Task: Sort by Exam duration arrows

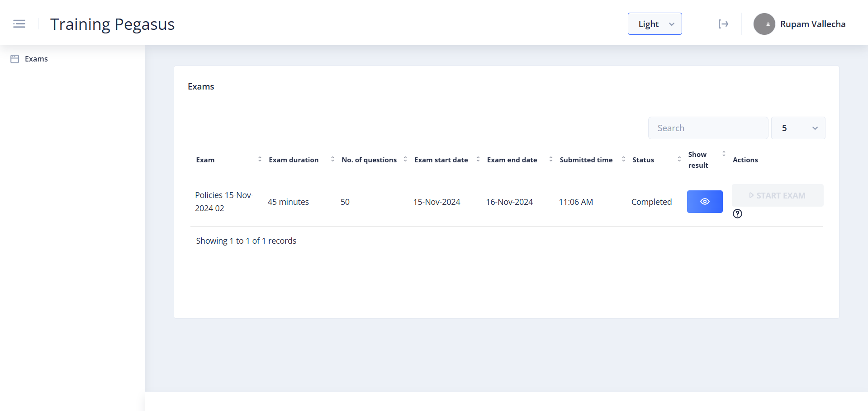Action: (x=332, y=159)
